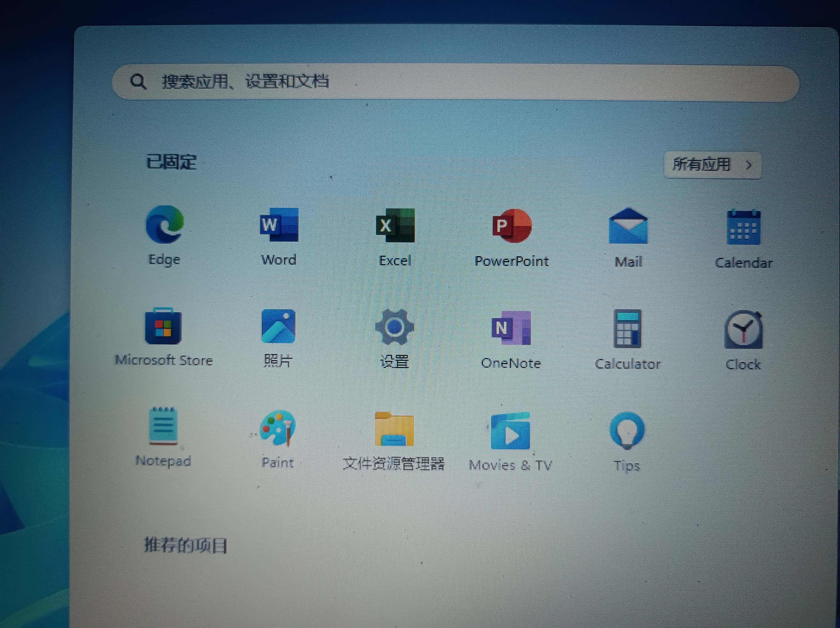Click the 搜索应用、设置和文档 search box
The image size is (840, 628).
click(x=456, y=82)
